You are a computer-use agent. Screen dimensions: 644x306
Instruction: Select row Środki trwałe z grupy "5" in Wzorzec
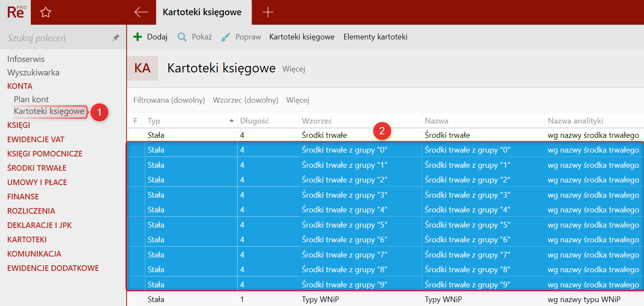[344, 225]
